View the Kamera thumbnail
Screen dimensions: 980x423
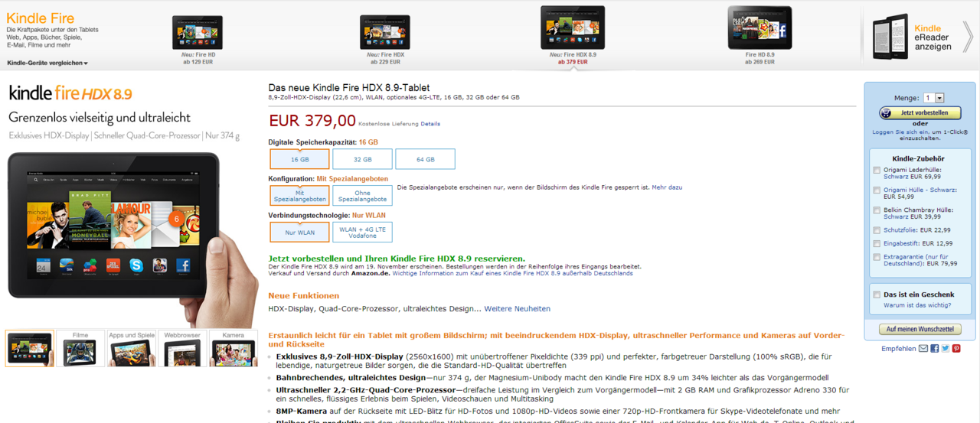233,349
